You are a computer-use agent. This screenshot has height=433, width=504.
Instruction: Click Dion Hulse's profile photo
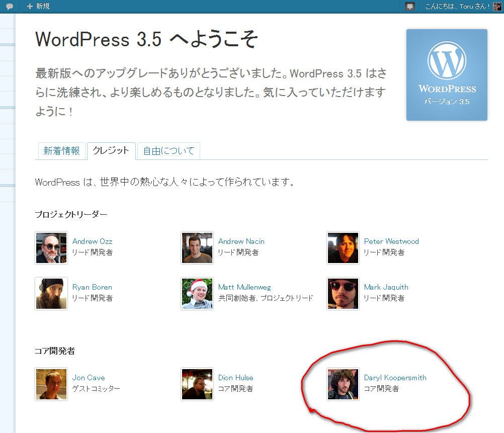pos(197,384)
